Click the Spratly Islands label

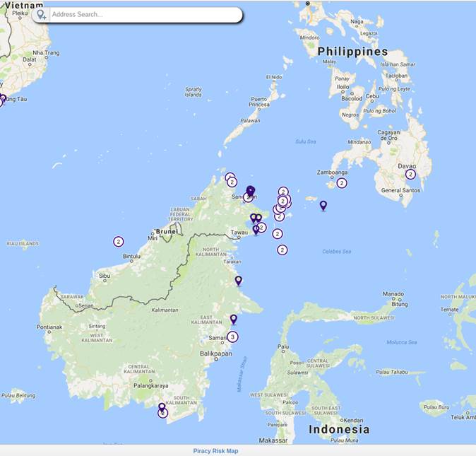194,92
